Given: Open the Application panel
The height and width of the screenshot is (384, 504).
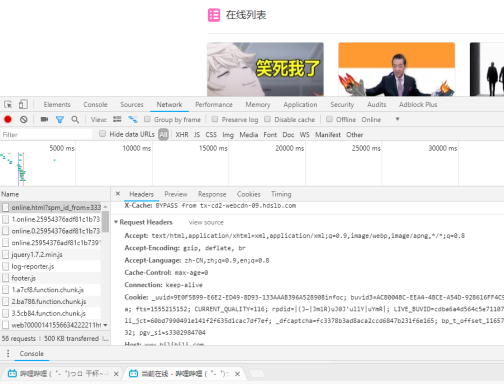Looking at the screenshot, I should (x=300, y=105).
